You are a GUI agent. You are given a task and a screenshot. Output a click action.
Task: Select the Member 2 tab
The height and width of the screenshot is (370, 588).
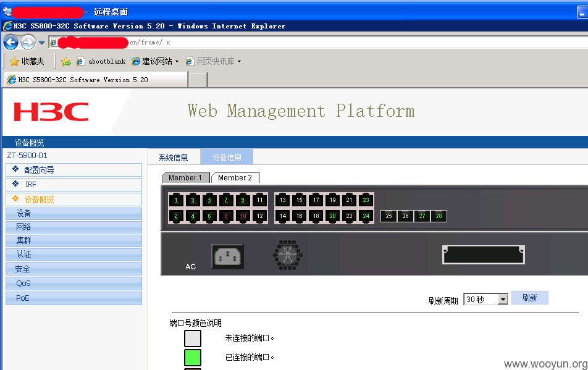(235, 178)
